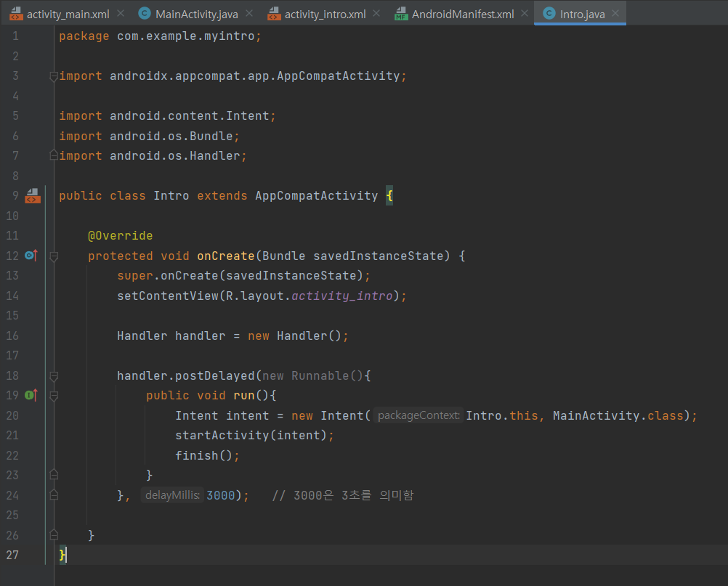The height and width of the screenshot is (586, 728).
Task: Click the implements-method gutter icon on line 19
Action: [31, 395]
